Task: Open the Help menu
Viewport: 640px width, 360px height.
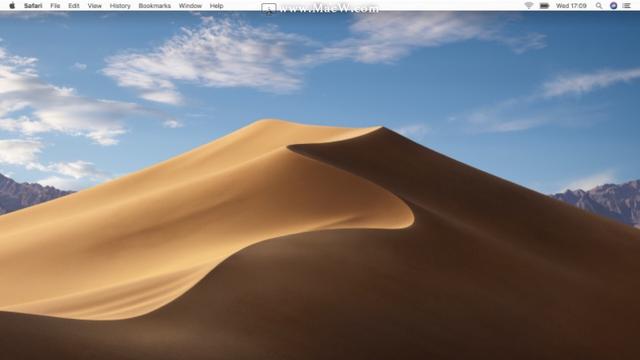Action: click(x=216, y=6)
